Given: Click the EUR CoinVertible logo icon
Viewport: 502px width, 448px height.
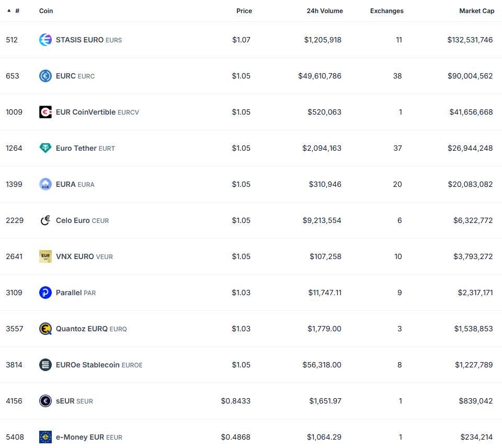Looking at the screenshot, I should pos(45,112).
